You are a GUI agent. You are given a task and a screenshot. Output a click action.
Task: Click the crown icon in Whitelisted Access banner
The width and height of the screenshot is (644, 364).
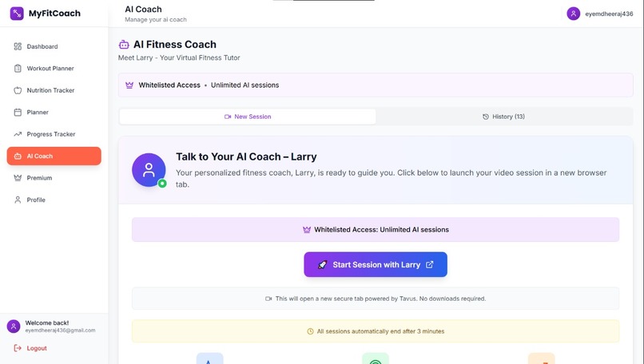coord(129,85)
